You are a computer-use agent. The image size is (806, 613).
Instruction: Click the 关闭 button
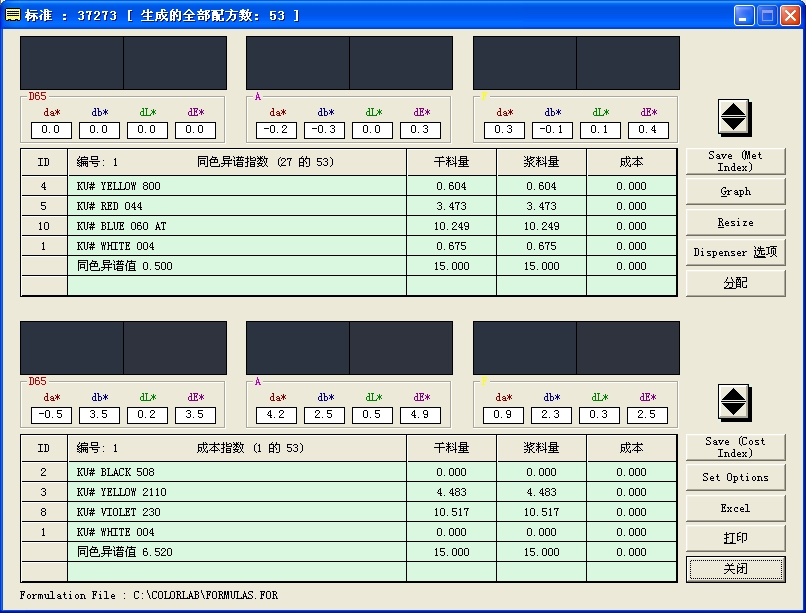[735, 569]
